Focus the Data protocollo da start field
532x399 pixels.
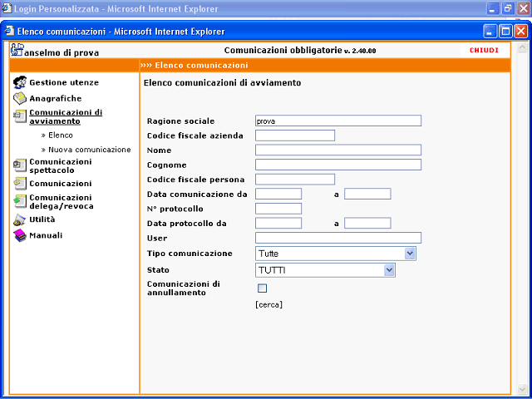tap(278, 223)
